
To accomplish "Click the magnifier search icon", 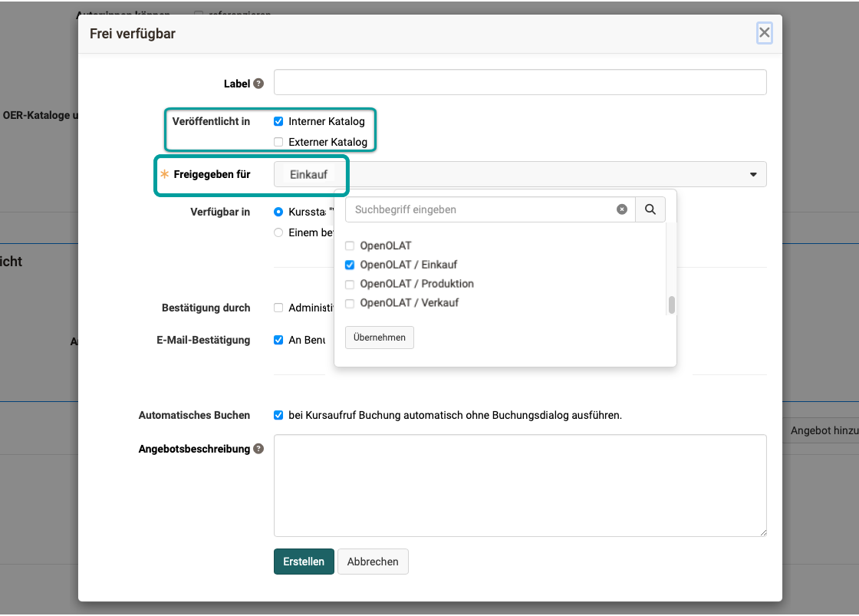I will 650,209.
